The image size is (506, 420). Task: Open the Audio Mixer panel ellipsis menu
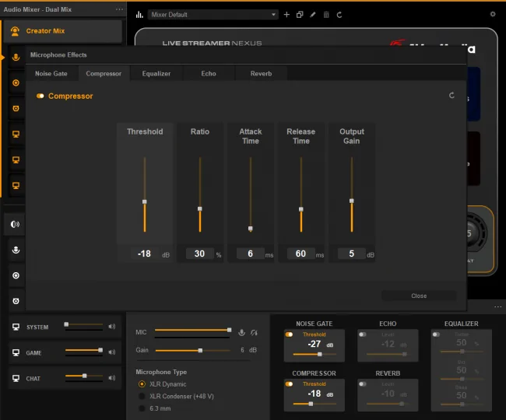tap(119, 9)
